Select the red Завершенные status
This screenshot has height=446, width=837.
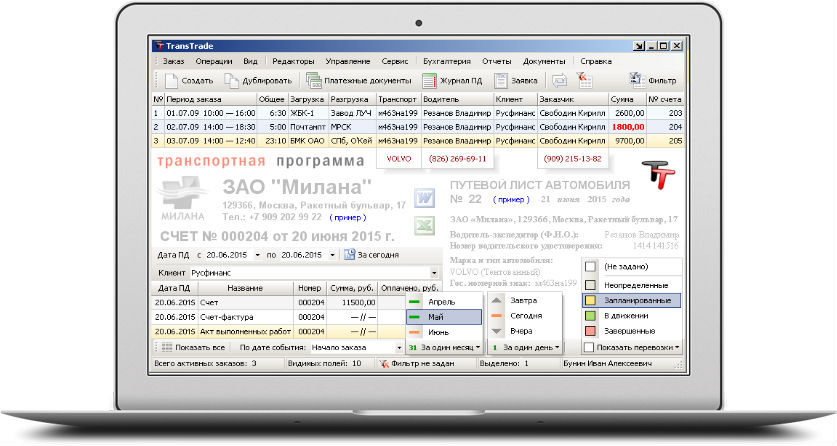click(631, 331)
